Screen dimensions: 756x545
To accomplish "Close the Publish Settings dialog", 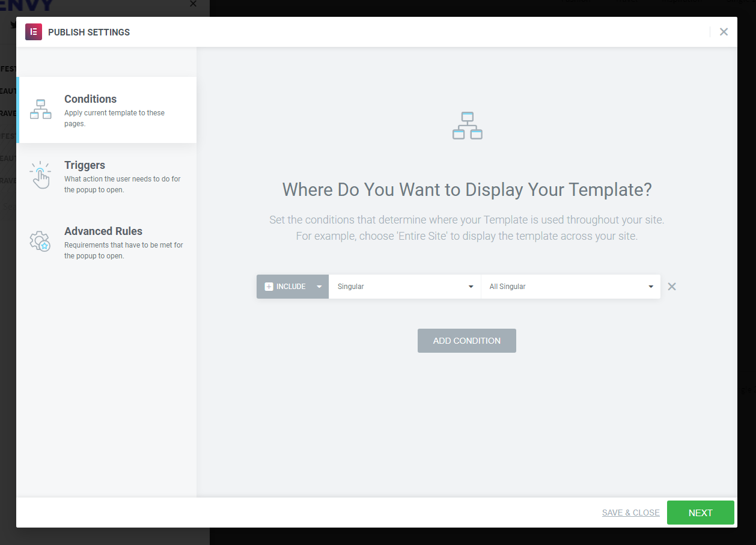I will click(724, 32).
